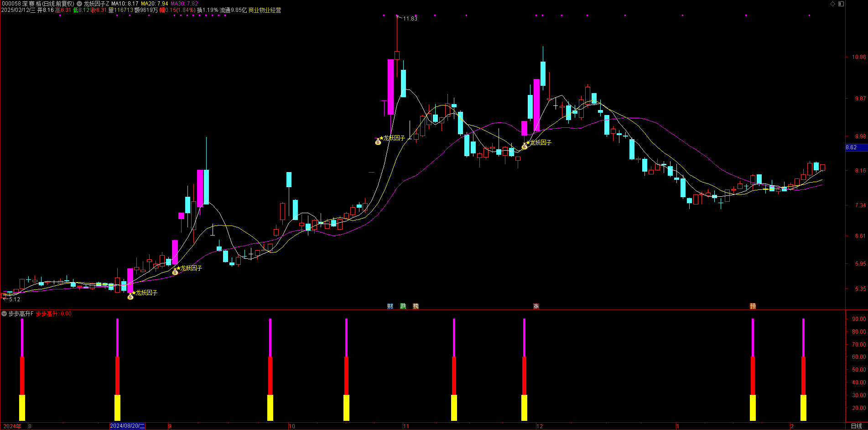Click the 7.34 price axis label
This screenshot has width=868, height=430.
[860, 206]
